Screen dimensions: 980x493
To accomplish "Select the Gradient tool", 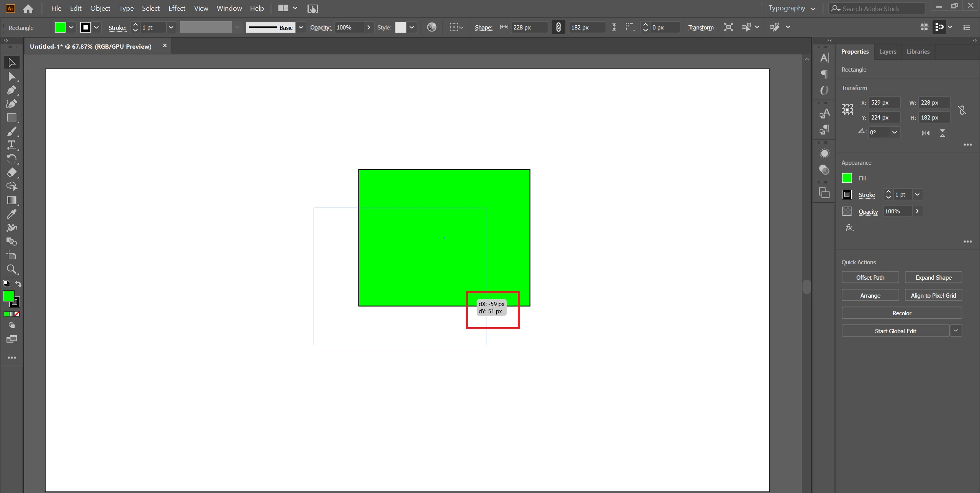I will [11, 200].
